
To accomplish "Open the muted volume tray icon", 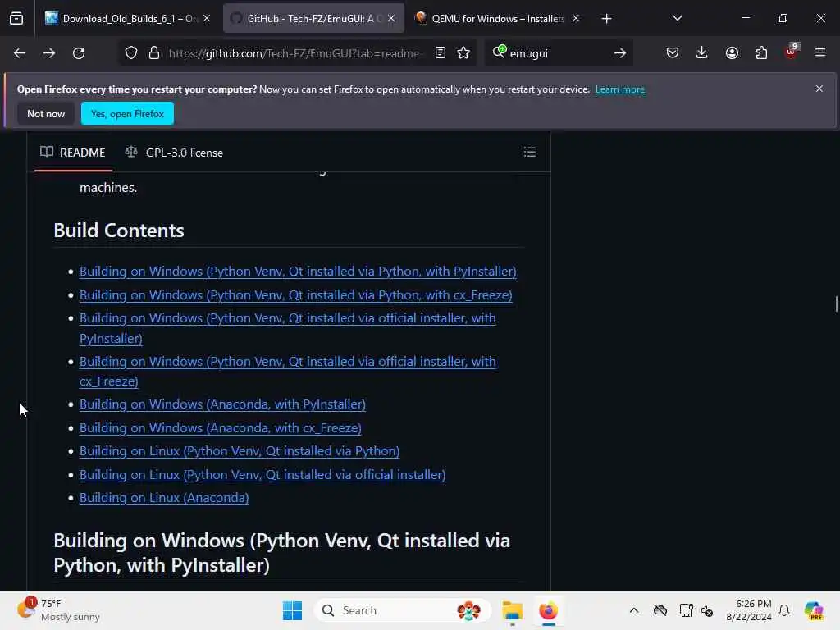I will tap(707, 610).
